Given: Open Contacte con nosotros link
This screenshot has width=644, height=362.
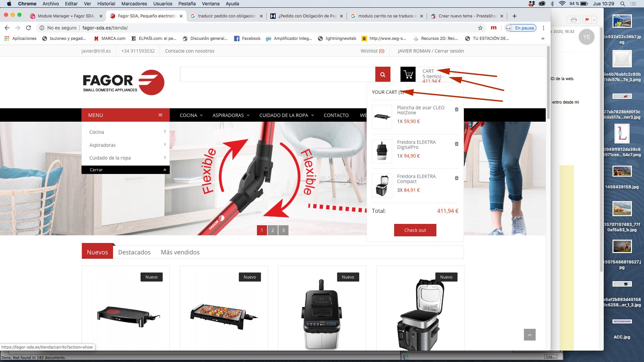Looking at the screenshot, I should [190, 51].
